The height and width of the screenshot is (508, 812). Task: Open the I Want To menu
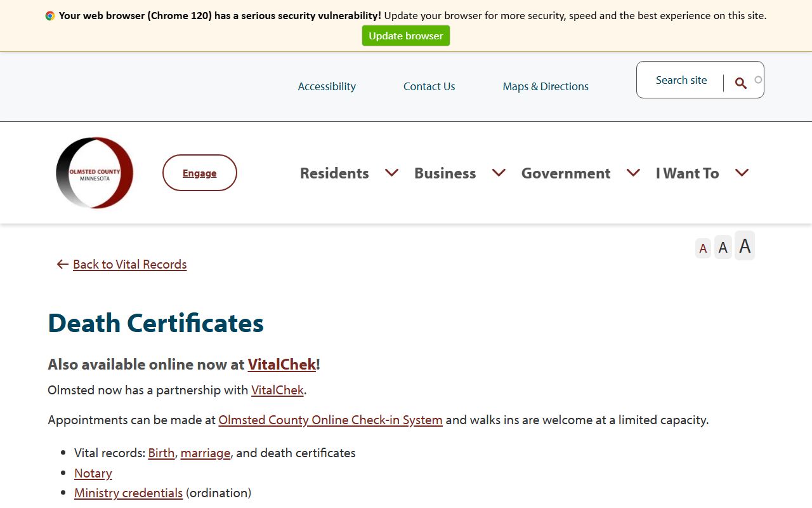coord(687,173)
